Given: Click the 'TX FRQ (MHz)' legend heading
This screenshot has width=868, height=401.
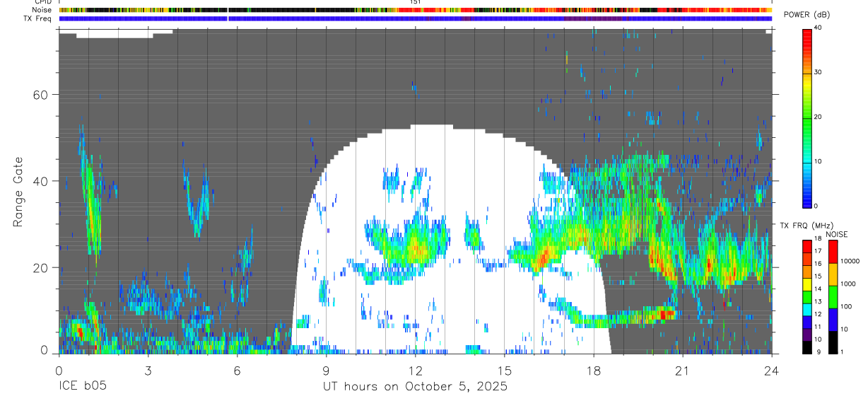Looking at the screenshot, I should click(807, 226).
